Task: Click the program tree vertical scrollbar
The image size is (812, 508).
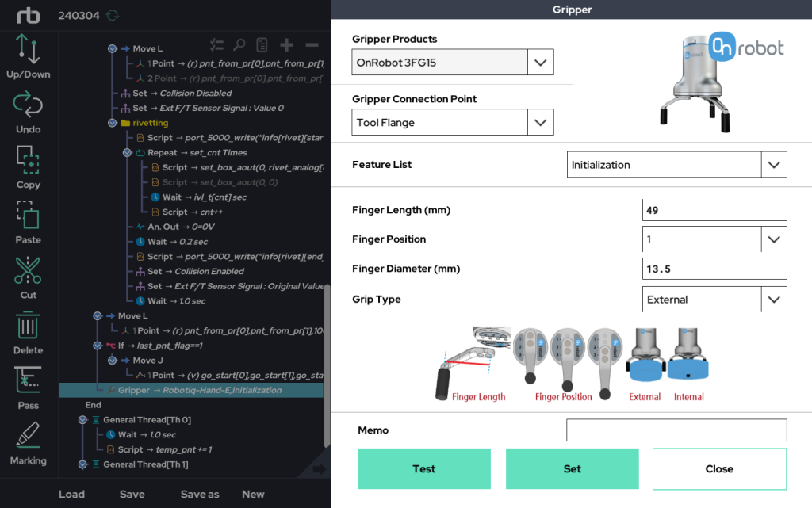Action: pos(327,365)
